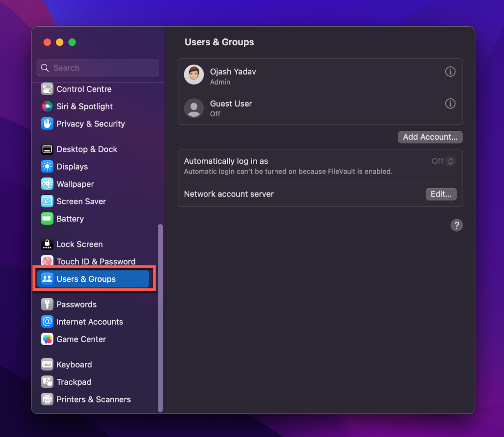Viewport: 504px width, 437px height.
Task: Open Siri & Spotlight via its icon
Action: click(47, 106)
